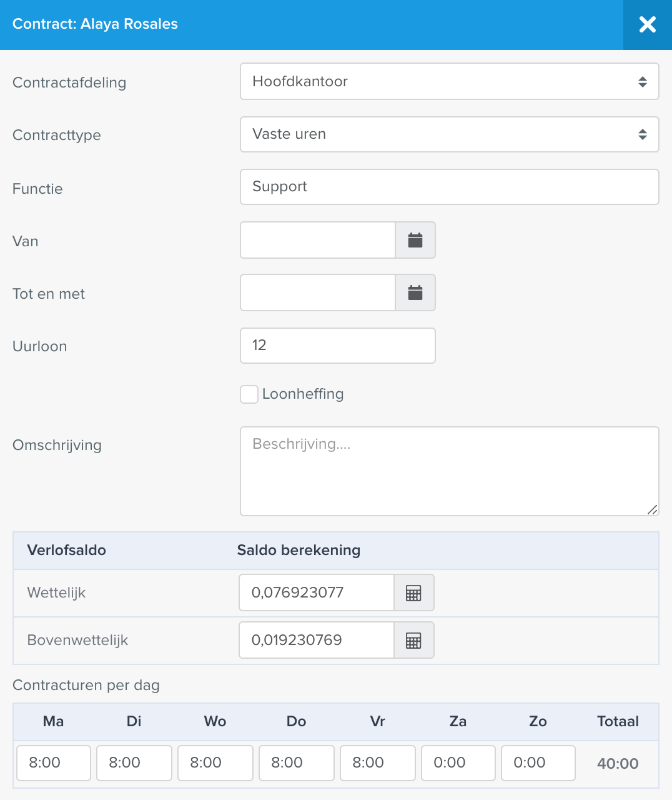Focus the Tot en met date field
The height and width of the screenshot is (800, 672).
318,292
